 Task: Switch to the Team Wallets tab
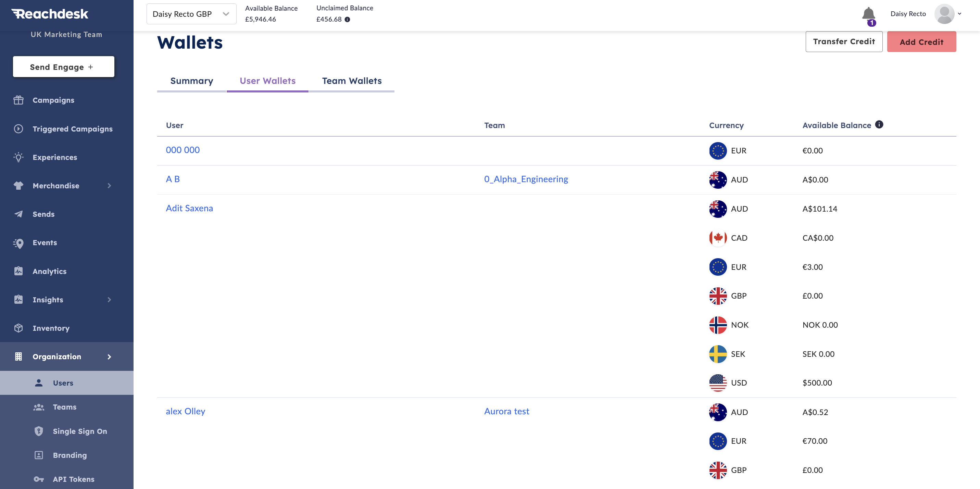(x=352, y=81)
